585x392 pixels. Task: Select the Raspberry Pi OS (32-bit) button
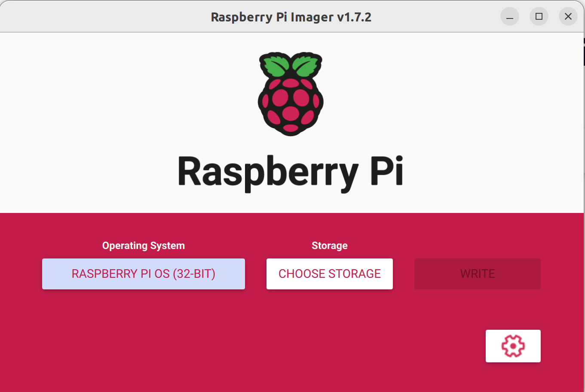tap(144, 274)
